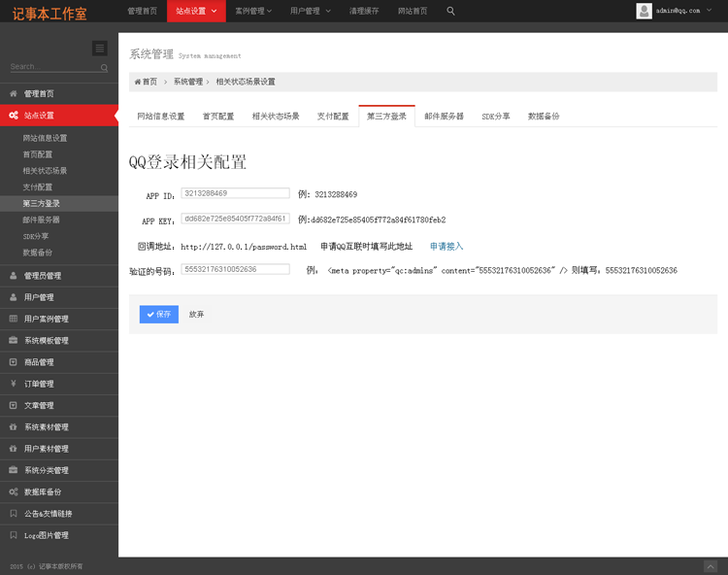
Task: Open 邮件服务器 in the sidebar submenu
Action: point(42,220)
